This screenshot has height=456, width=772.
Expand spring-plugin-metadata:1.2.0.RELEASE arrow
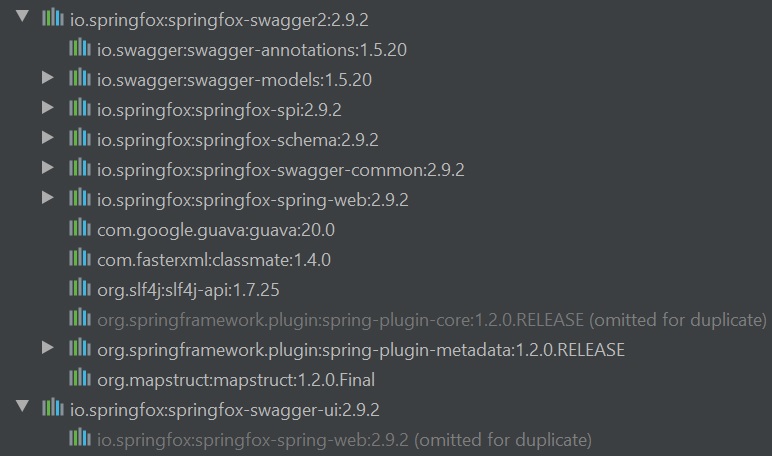(48, 349)
